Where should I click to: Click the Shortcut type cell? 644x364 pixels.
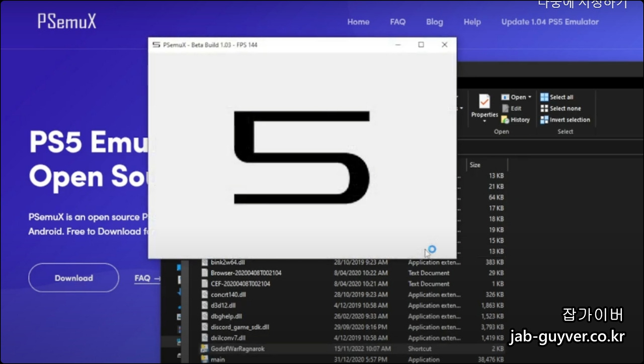420,348
